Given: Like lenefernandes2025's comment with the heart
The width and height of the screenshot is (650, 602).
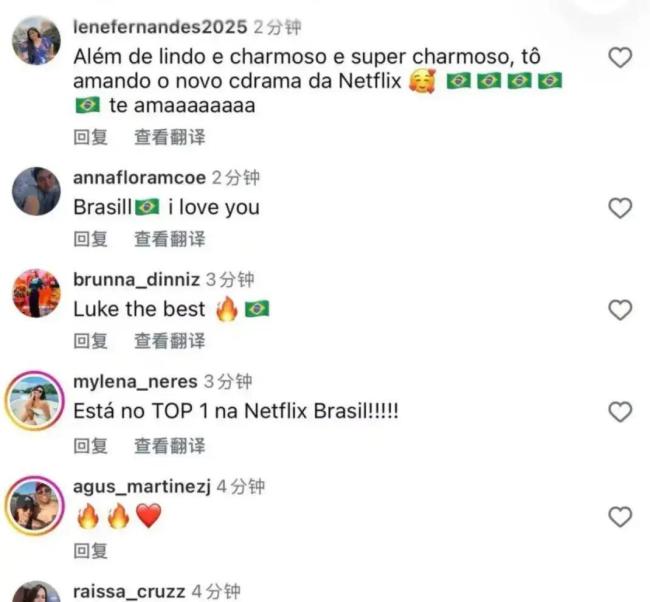Looking at the screenshot, I should click(x=620, y=57).
